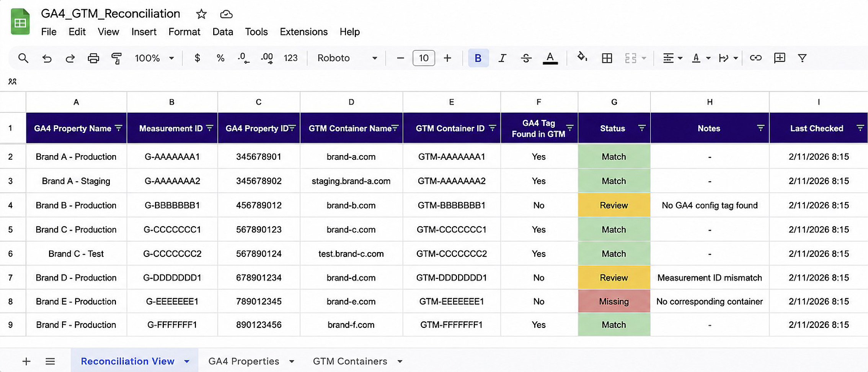
Task: Expand Reconciliation View tab options arrow
Action: [x=187, y=361]
